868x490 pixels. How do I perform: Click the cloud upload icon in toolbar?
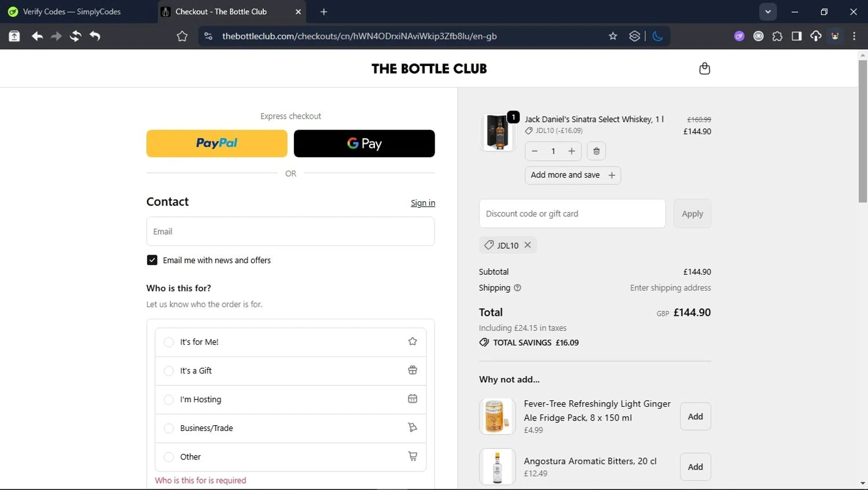pos(816,36)
